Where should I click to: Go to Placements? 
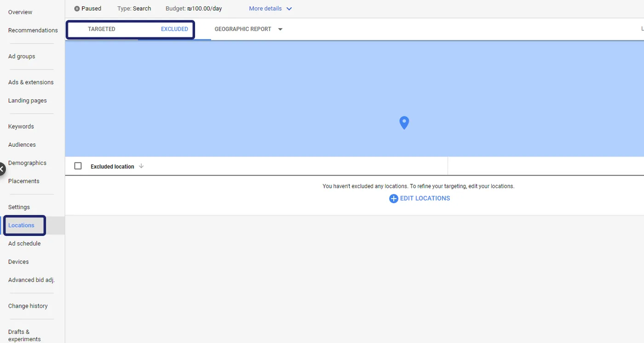24,181
